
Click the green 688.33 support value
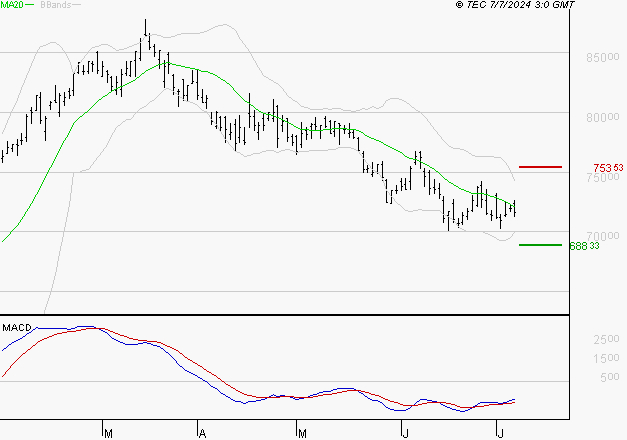(x=584, y=246)
